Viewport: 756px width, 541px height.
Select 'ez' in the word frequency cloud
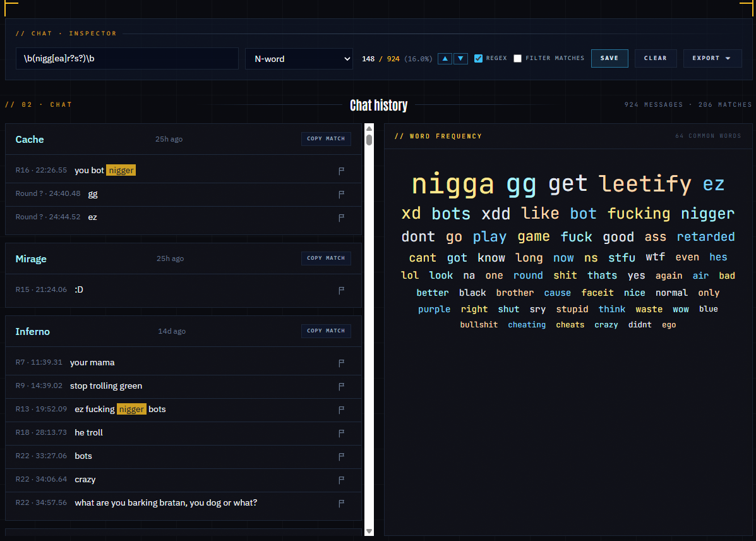[x=714, y=185]
